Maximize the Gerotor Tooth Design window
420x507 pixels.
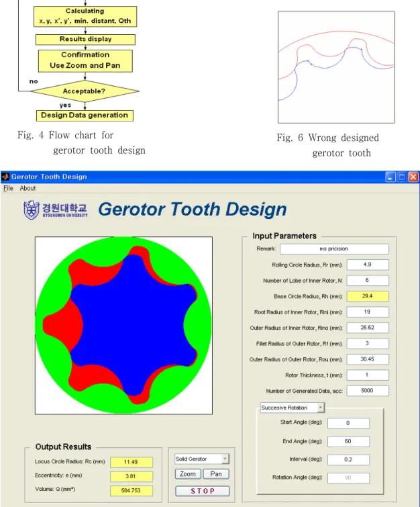(402, 177)
